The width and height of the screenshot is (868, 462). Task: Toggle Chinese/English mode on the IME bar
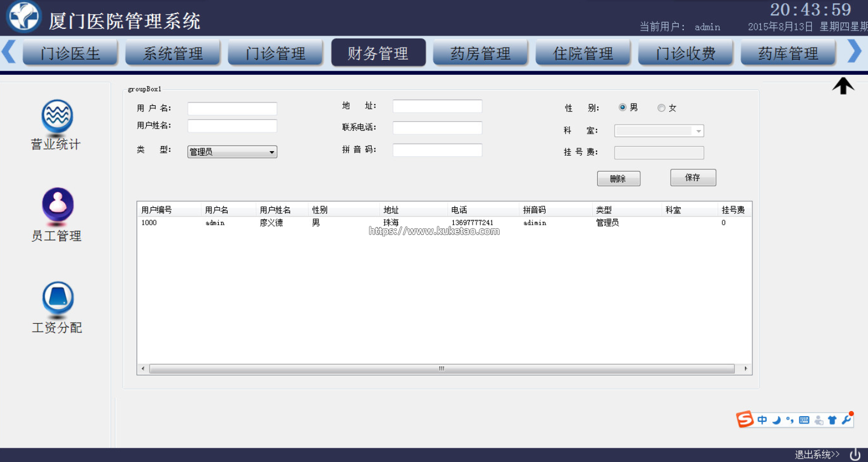(x=762, y=420)
